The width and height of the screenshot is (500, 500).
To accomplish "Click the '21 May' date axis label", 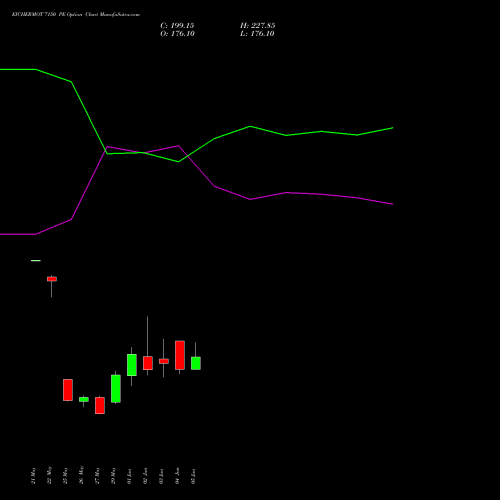I will [x=33, y=476].
